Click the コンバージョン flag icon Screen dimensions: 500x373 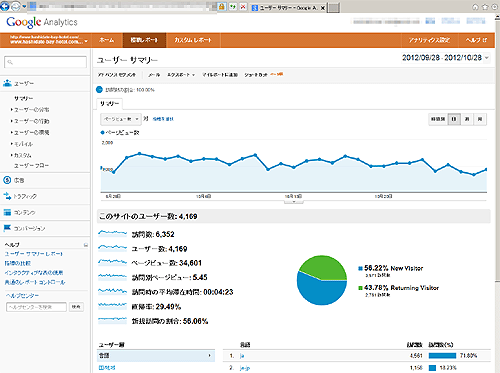[x=7, y=228]
